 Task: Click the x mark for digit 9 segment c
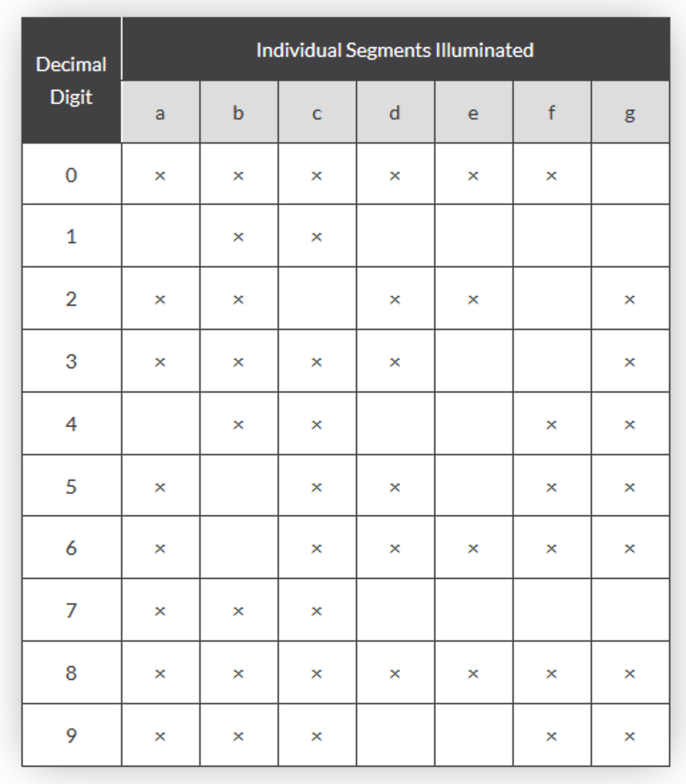click(317, 736)
